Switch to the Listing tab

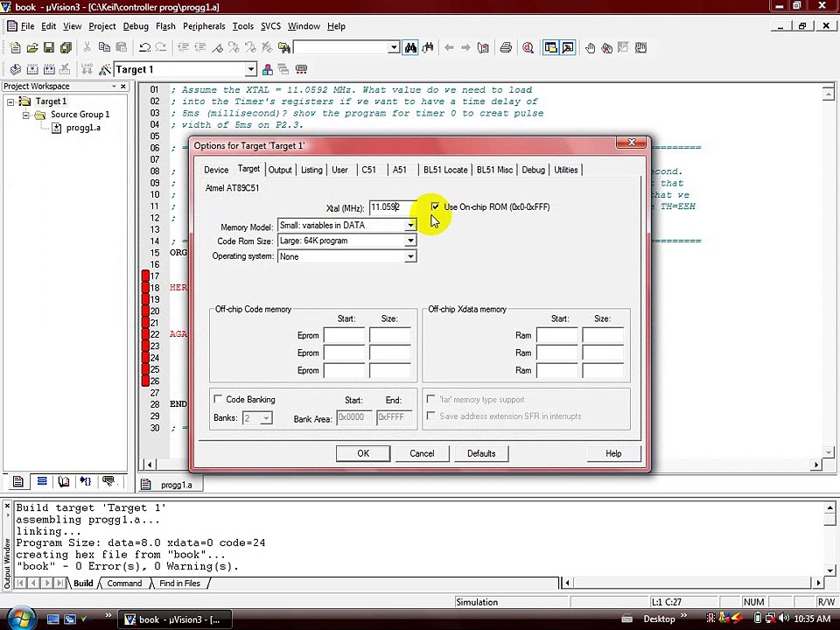point(311,170)
